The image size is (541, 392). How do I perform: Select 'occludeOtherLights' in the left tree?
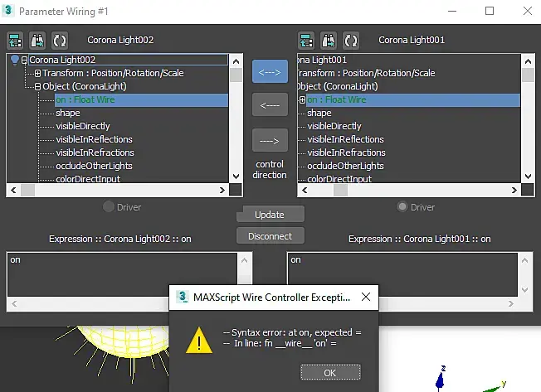click(95, 166)
